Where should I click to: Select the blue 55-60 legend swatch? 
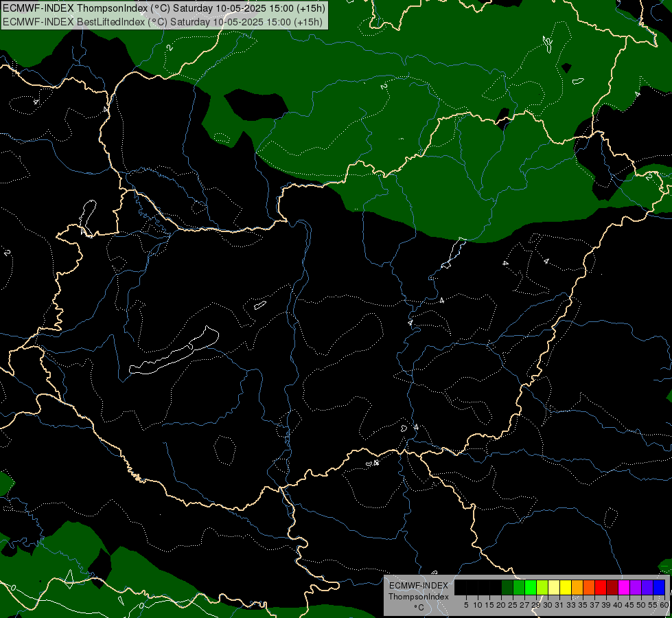[x=659, y=587]
